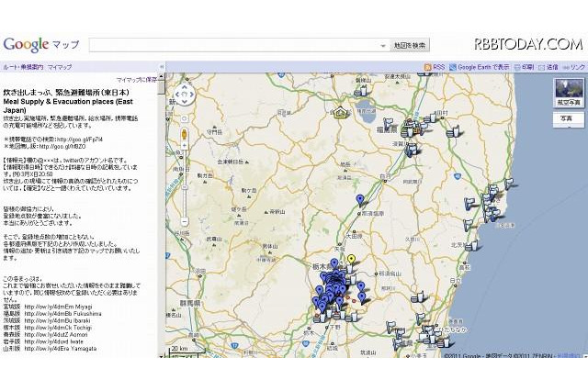The width and height of the screenshot is (588, 391).
Task: Pan the map right with the right arrow
Action: click(x=192, y=95)
